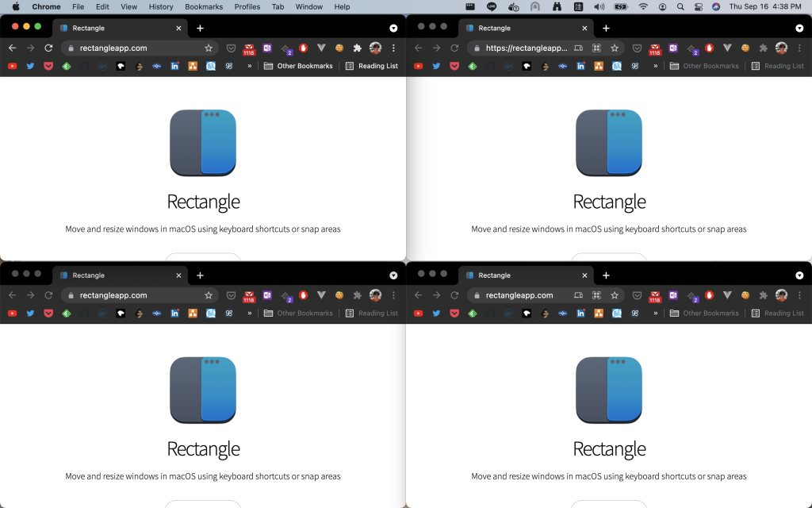Open Reading List in the bottom-right window
The width and height of the screenshot is (812, 508).
coord(778,313)
